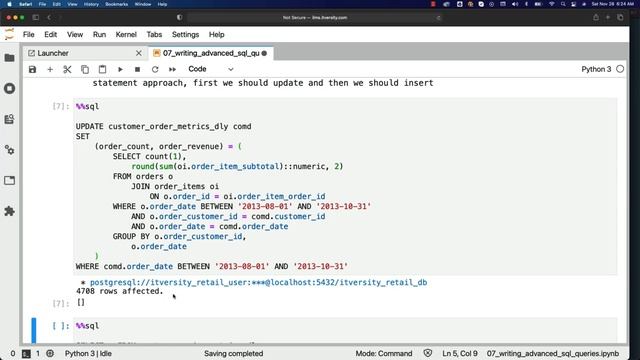The height and width of the screenshot is (360, 640).
Task: Click Mode: Command in status bar
Action: pos(384,353)
